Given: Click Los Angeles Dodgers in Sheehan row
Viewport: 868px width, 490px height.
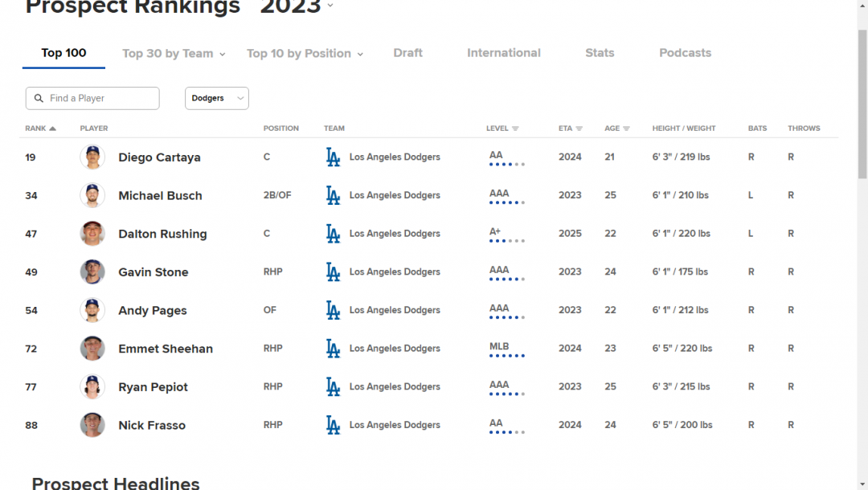Looking at the screenshot, I should click(x=395, y=349).
